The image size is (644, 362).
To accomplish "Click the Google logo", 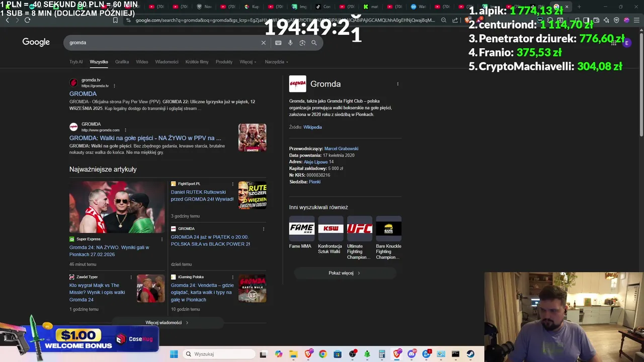I will pos(36,42).
